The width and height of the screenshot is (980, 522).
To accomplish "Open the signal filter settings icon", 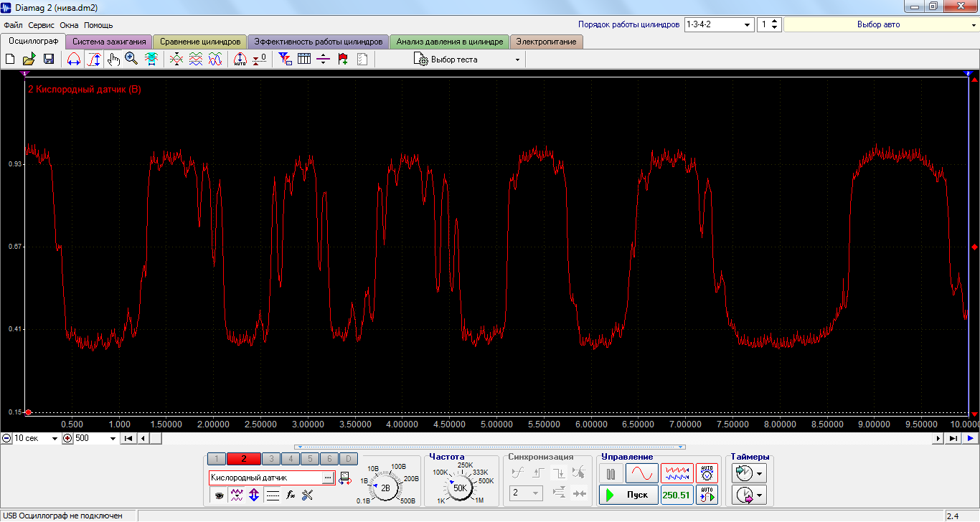I will click(285, 60).
